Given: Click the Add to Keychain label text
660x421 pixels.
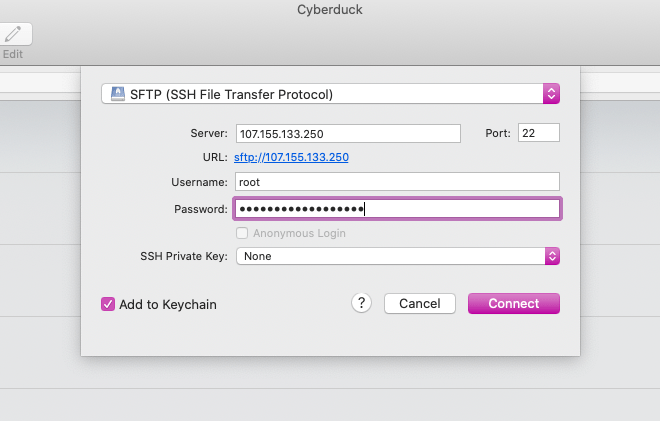Looking at the screenshot, I should [168, 304].
